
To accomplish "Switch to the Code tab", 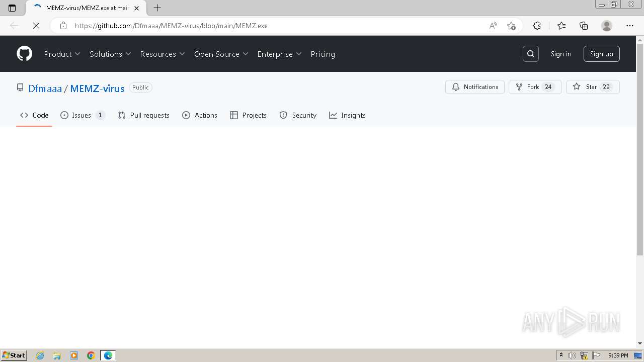I will coord(34,115).
